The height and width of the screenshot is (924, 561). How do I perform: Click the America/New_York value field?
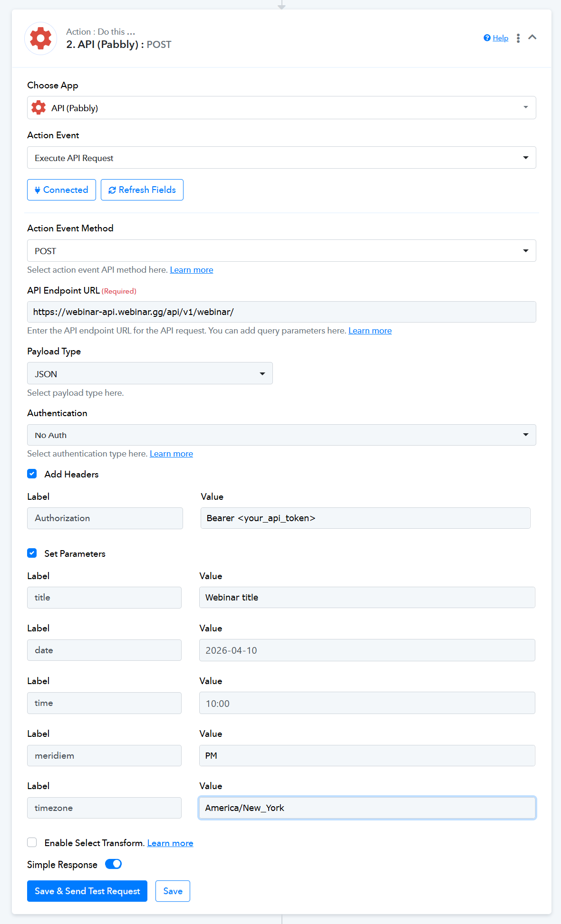point(367,808)
